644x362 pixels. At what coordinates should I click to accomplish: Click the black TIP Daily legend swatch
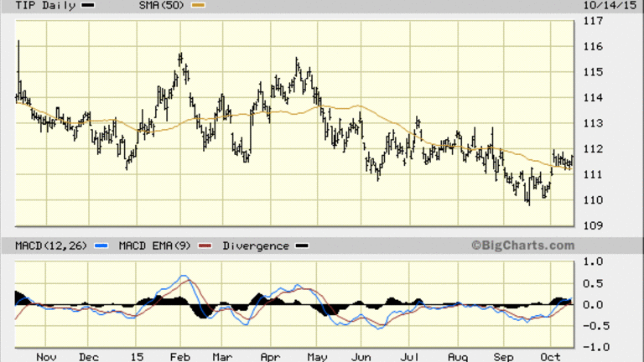[x=88, y=5]
